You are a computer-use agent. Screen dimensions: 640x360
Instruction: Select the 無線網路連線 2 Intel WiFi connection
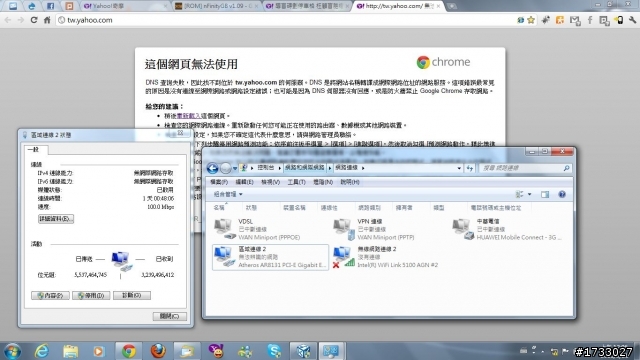coord(389,257)
